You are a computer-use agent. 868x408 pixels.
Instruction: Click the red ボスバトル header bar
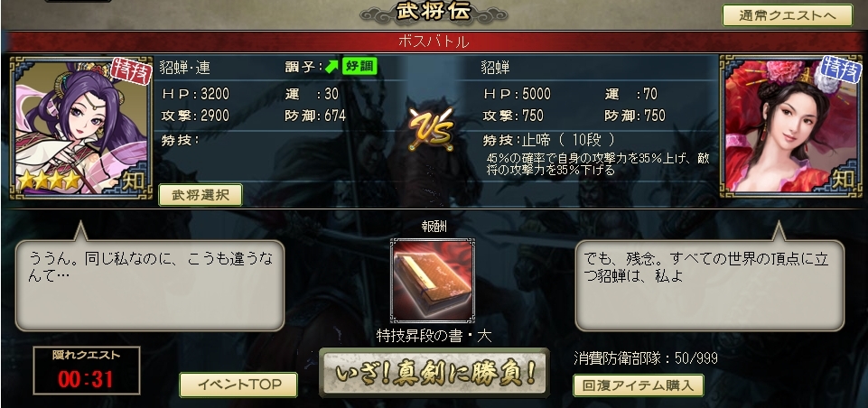[434, 42]
